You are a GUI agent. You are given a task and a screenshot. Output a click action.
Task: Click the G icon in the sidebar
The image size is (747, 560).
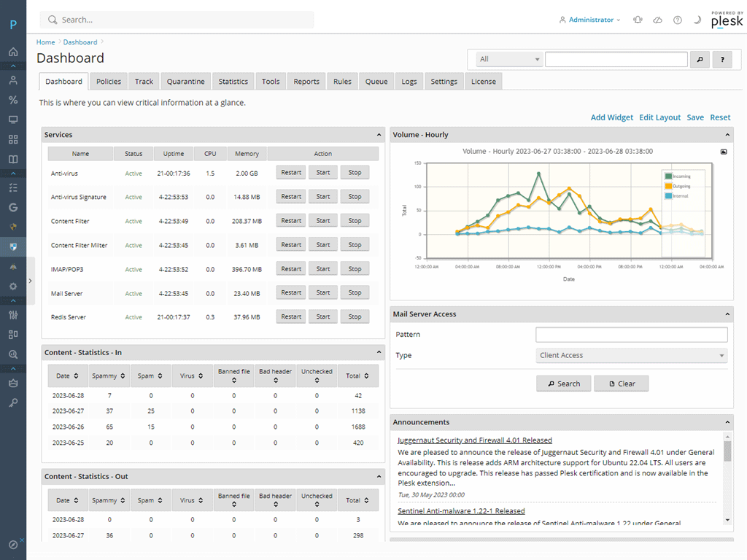click(x=13, y=207)
